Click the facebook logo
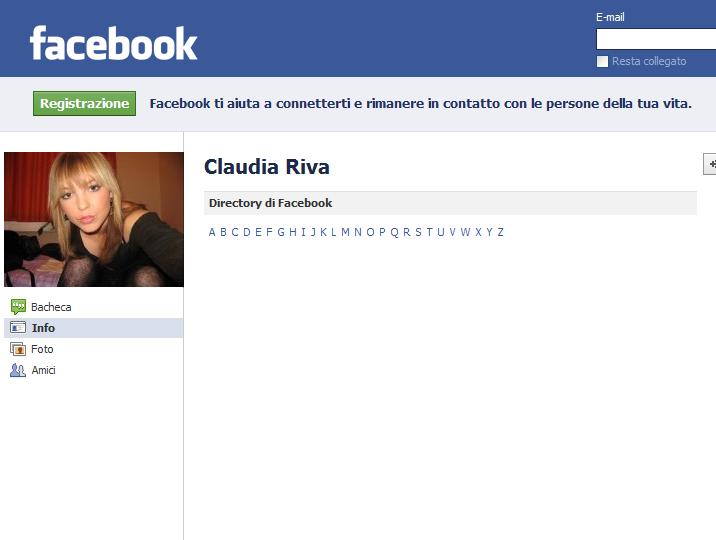This screenshot has width=716, height=540. point(113,43)
